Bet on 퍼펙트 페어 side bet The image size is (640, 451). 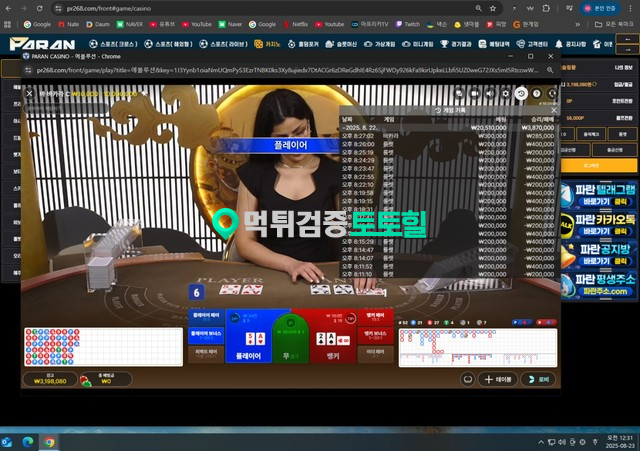tap(206, 353)
